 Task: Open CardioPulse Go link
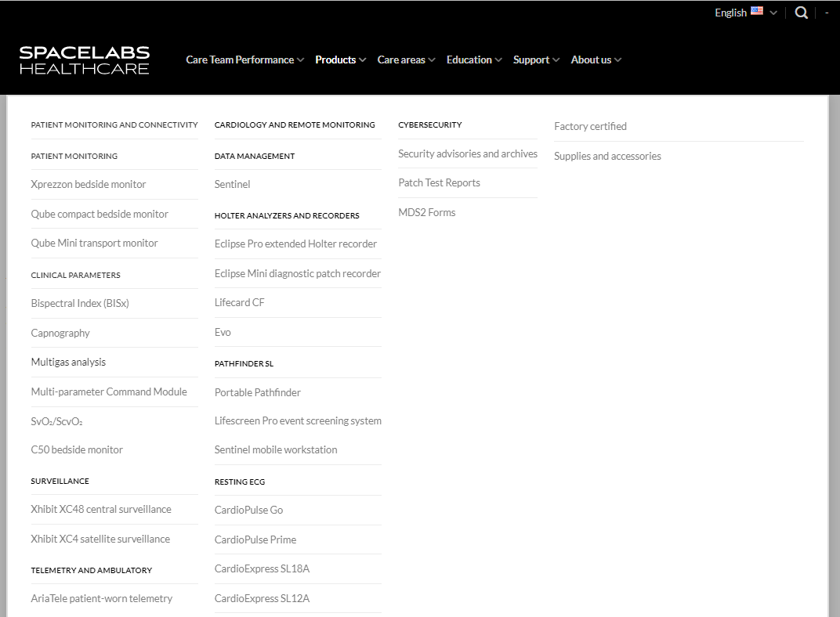tap(248, 511)
